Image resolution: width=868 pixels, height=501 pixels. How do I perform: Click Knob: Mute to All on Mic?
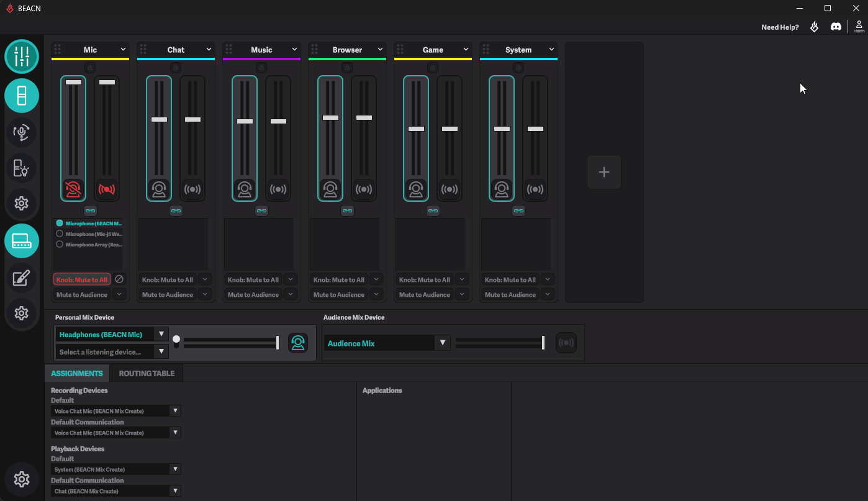[82, 279]
